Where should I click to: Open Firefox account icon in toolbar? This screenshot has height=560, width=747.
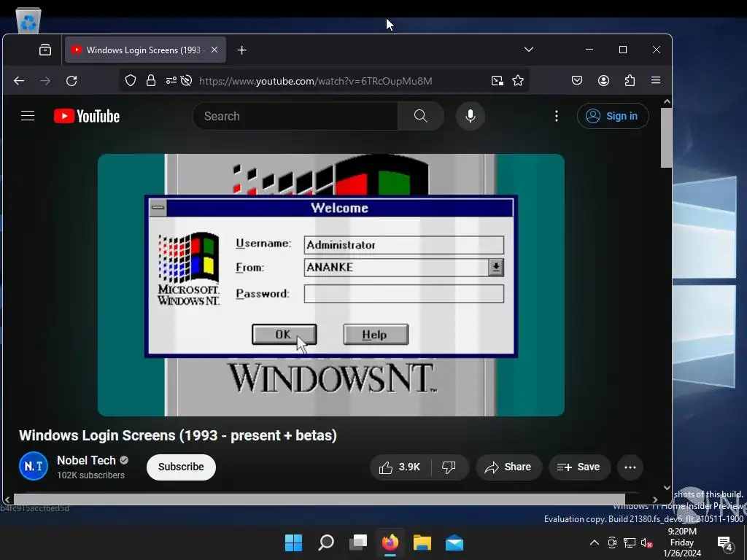click(603, 80)
